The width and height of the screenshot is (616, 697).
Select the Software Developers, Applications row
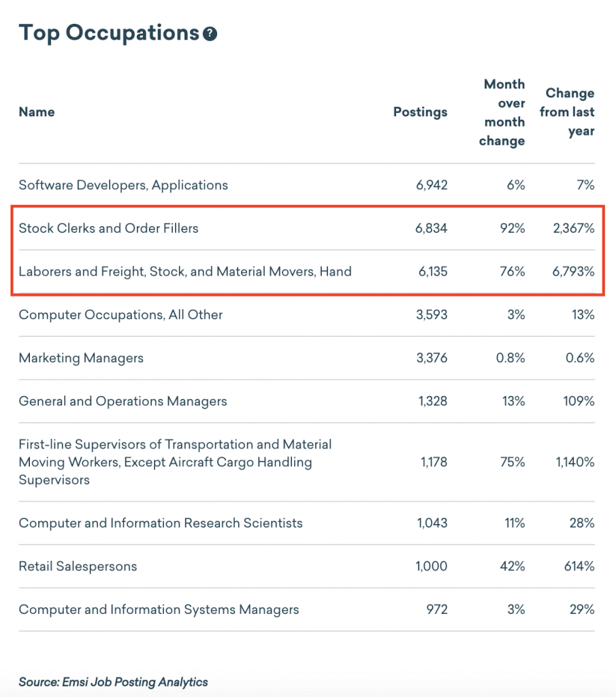(123, 185)
